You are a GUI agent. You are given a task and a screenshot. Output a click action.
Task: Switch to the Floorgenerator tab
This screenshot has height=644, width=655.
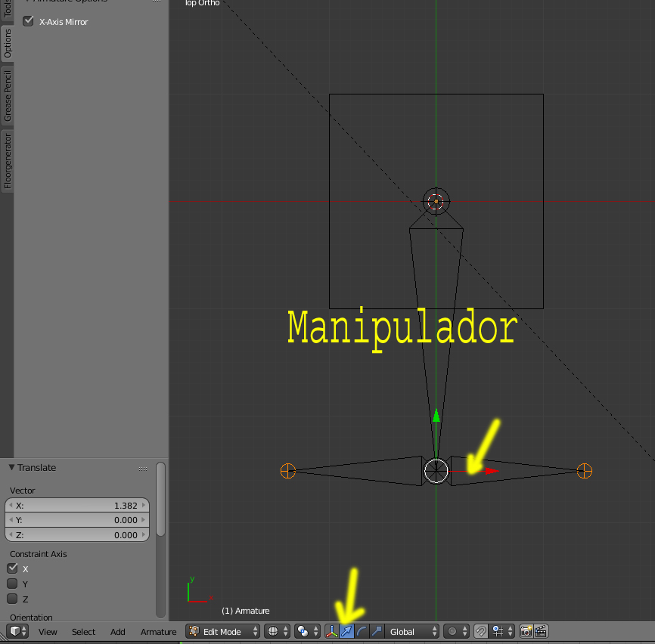[7, 161]
